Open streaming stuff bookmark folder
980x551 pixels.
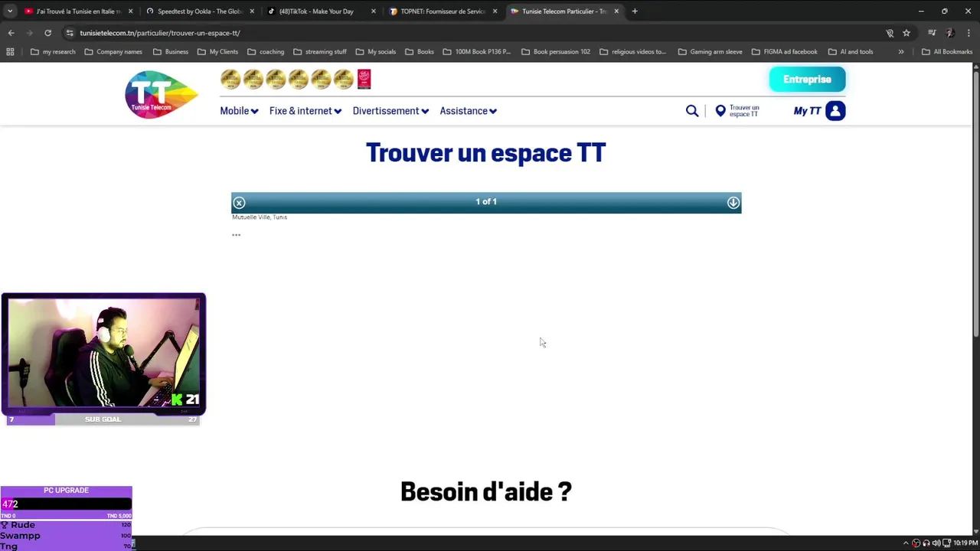pyautogui.click(x=320, y=52)
